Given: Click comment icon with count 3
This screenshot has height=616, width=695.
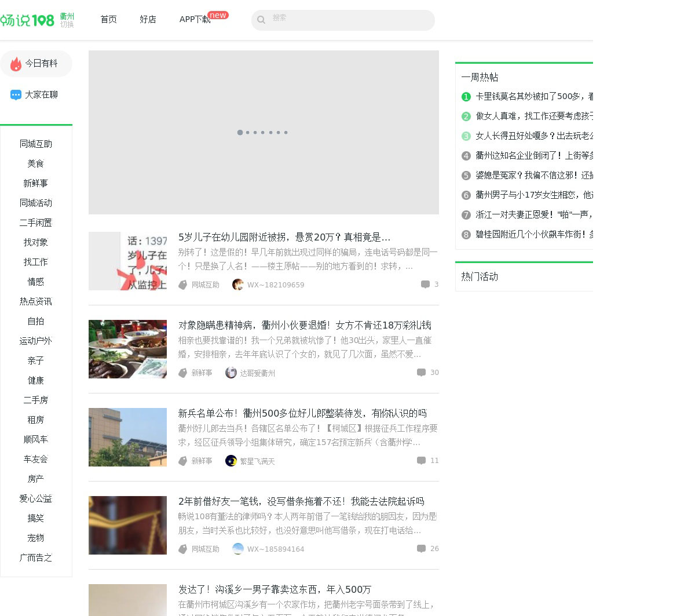Looking at the screenshot, I should point(425,285).
